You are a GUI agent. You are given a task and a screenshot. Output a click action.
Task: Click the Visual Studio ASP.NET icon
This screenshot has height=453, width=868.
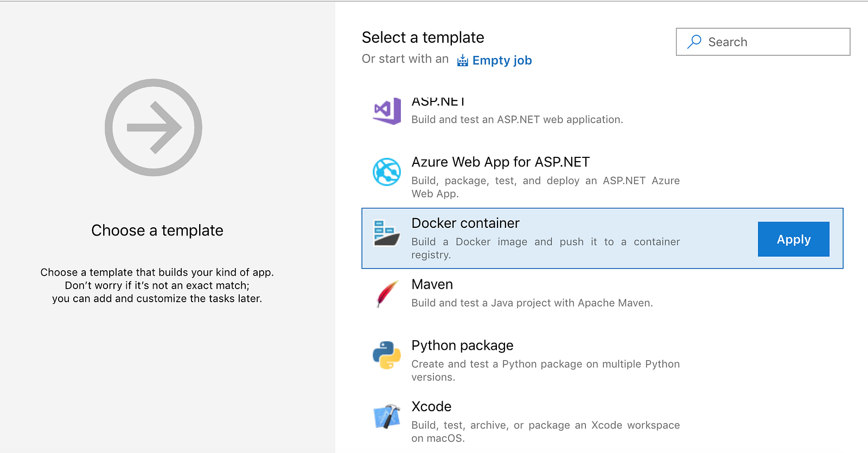pos(387,111)
